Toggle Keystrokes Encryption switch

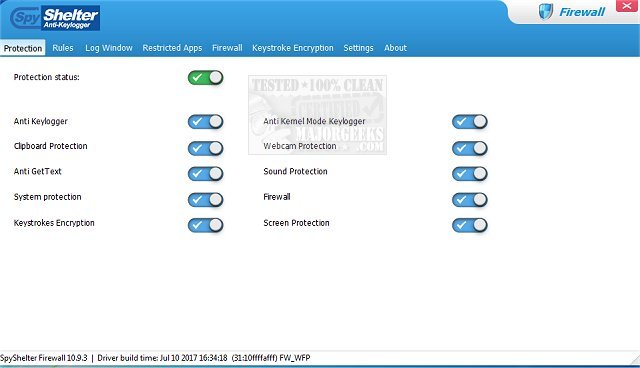click(206, 225)
